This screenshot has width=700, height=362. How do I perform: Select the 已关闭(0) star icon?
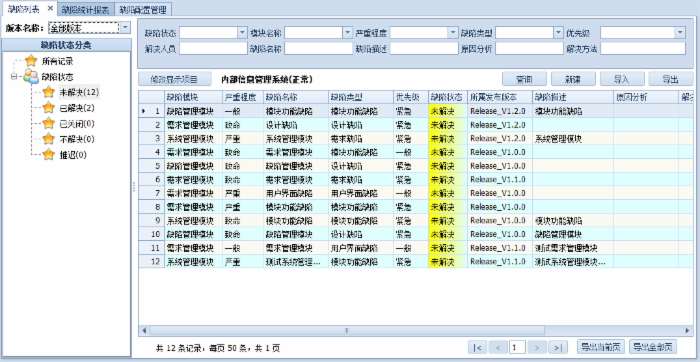tap(49, 123)
